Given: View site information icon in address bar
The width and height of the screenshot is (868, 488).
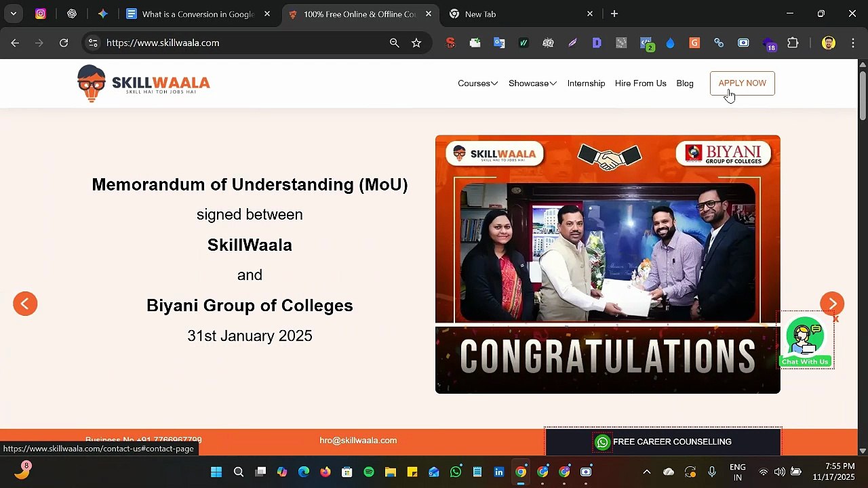Looking at the screenshot, I should pos(93,43).
